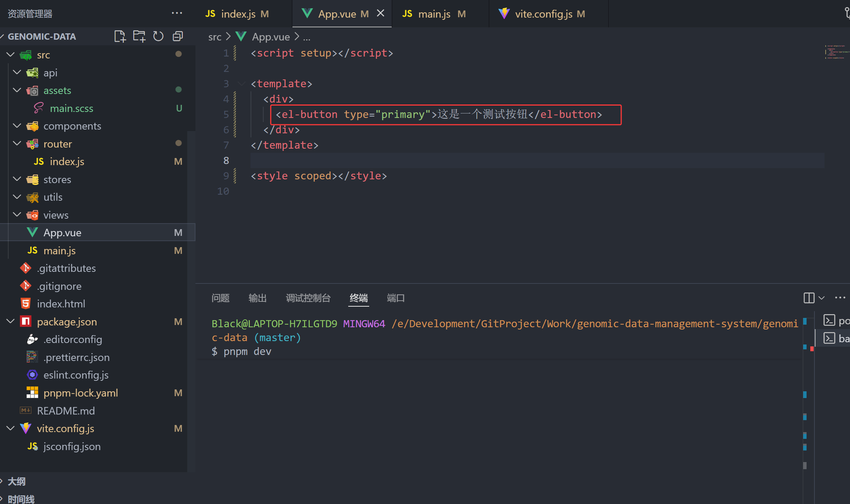Image resolution: width=850 pixels, height=504 pixels.
Task: Expand the 大纲 outline section
Action: 16,482
